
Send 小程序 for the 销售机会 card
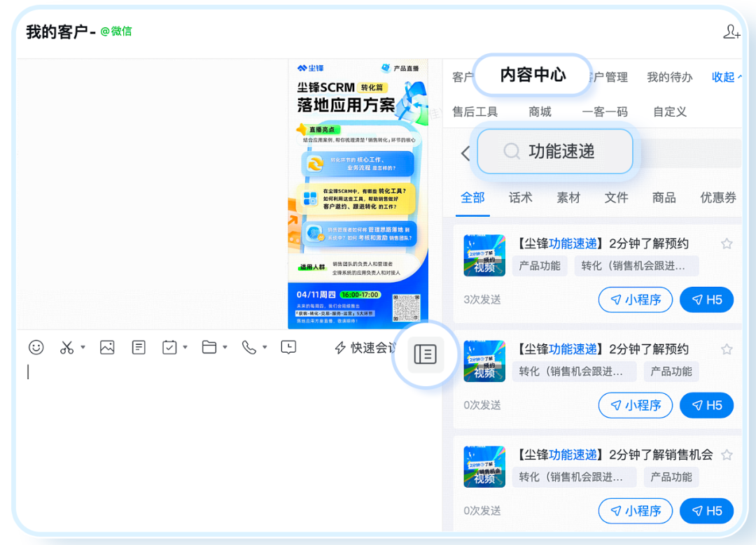(636, 511)
